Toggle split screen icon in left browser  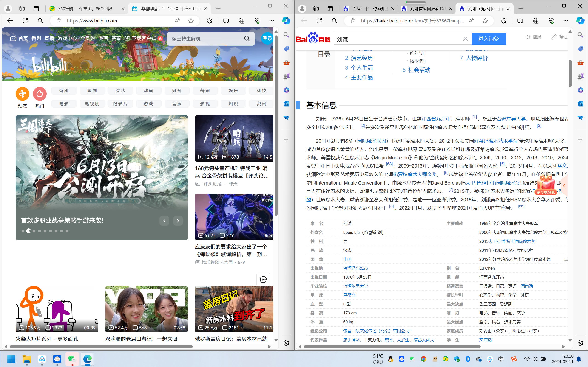point(226,21)
